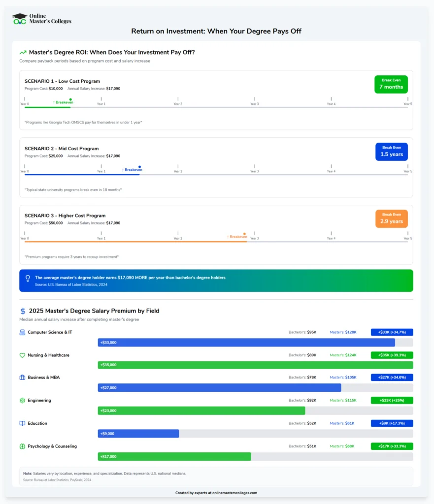Click the orange 2.9 years Break Even badge
The width and height of the screenshot is (434, 504).
point(391,219)
